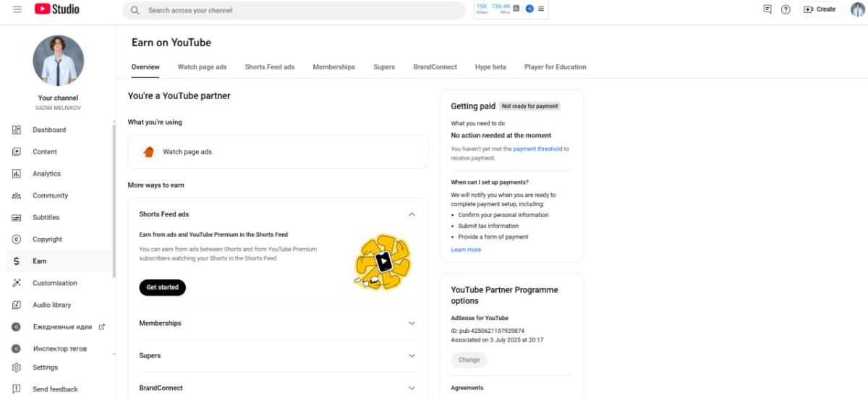868x398 pixels.
Task: Expand the Supers section
Action: pyautogui.click(x=412, y=356)
